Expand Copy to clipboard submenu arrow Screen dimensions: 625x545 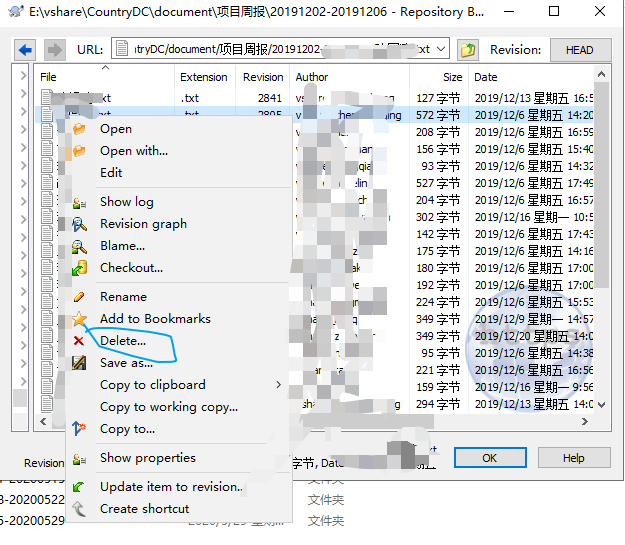(279, 385)
